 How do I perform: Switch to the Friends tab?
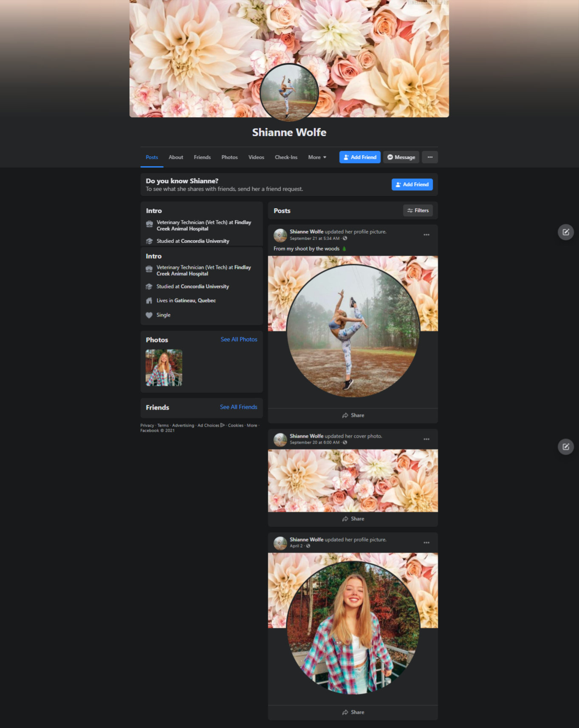(202, 157)
